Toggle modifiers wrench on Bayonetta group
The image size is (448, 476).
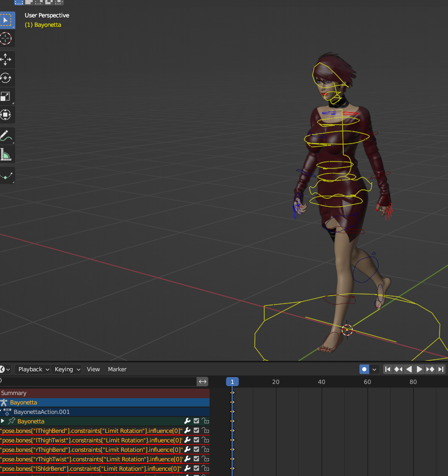coord(187,421)
